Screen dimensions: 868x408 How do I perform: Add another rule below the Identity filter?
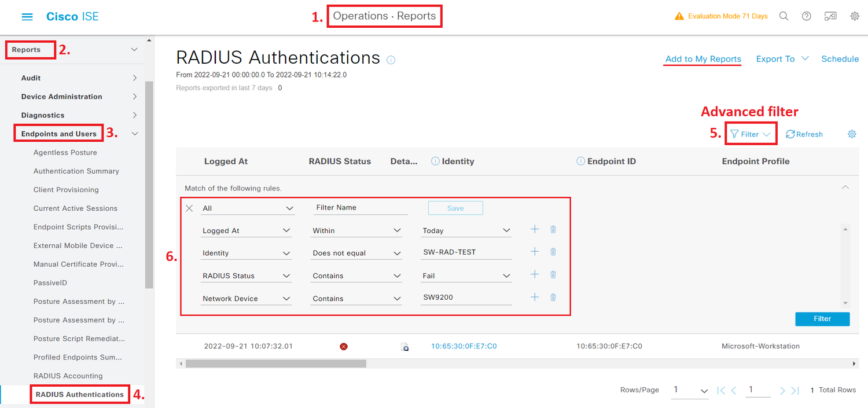(534, 251)
